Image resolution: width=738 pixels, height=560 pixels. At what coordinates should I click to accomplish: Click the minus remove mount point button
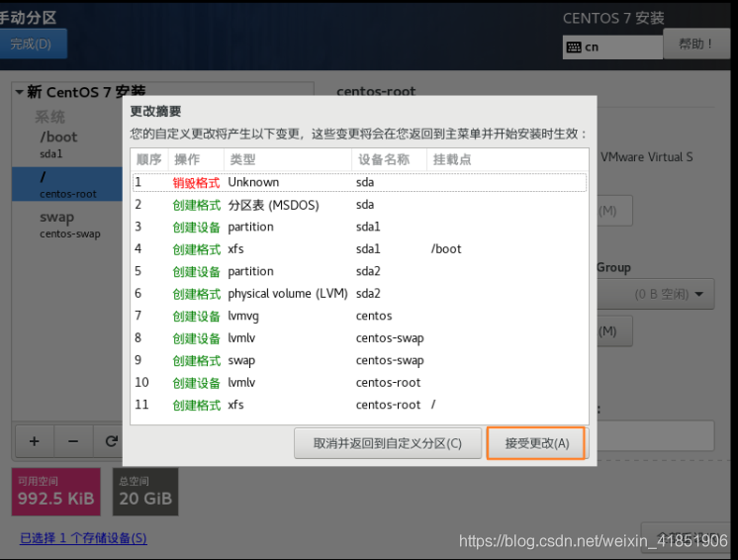click(73, 441)
